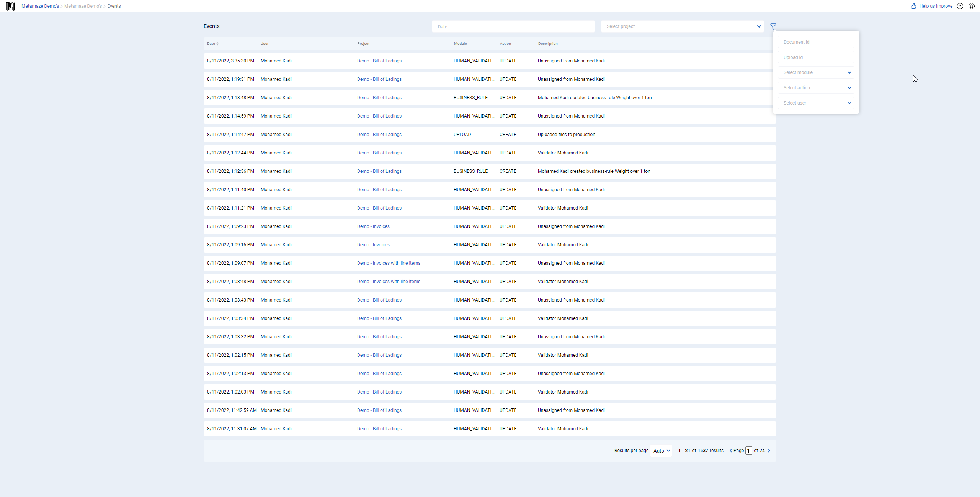The width and height of the screenshot is (980, 497).
Task: Open the filter funnel icon
Action: point(773,26)
